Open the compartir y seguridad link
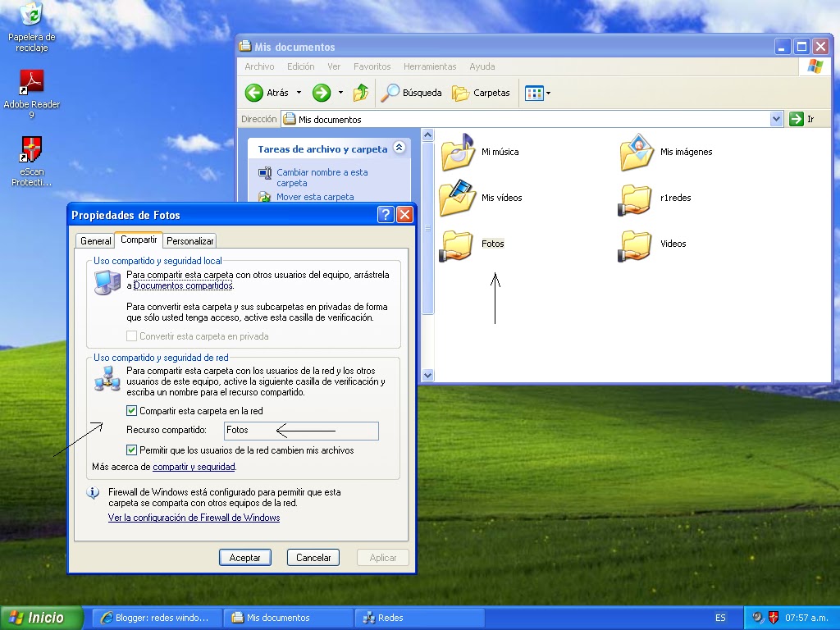 pos(194,467)
